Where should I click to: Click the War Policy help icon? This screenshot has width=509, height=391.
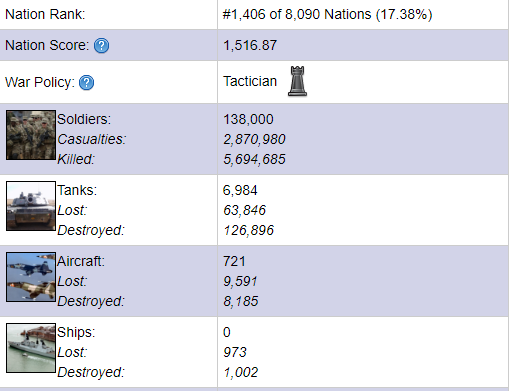86,83
